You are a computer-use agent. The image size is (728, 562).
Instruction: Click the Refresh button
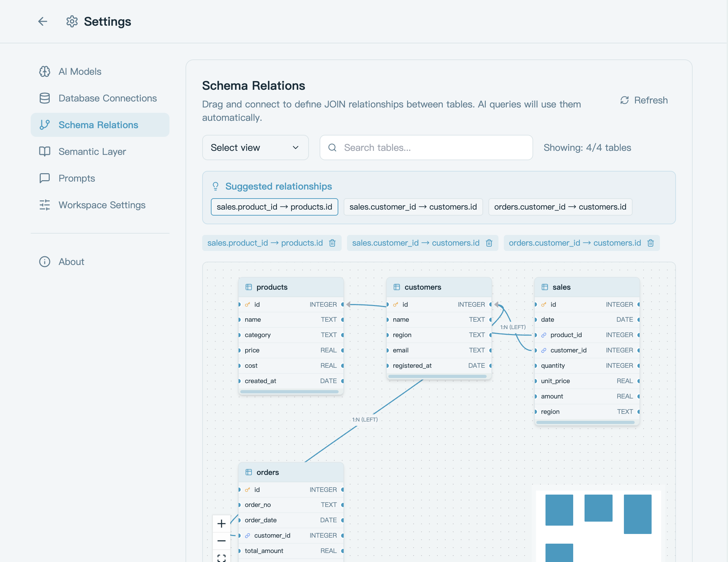pyautogui.click(x=644, y=100)
